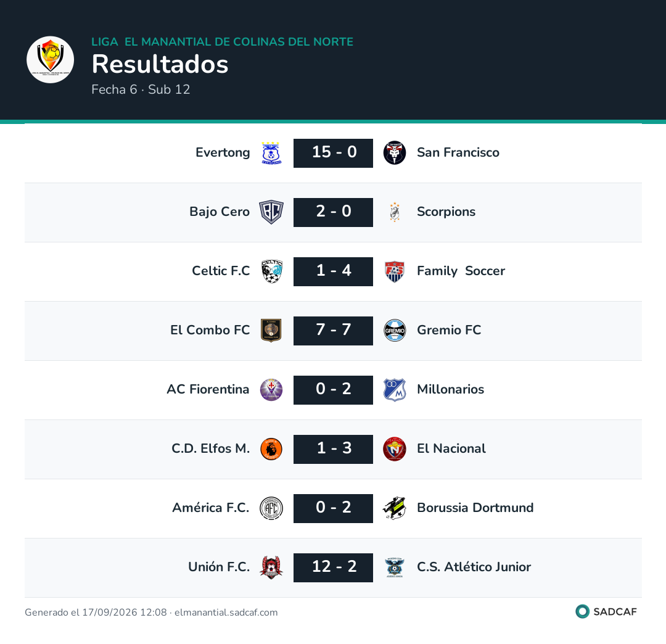Click the Family Soccer FS crest
Screen dimensions: 666x644
coord(395,271)
